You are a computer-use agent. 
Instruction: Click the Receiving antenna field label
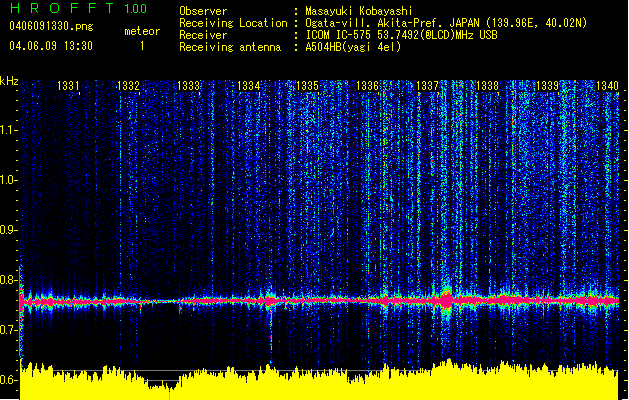pyautogui.click(x=230, y=47)
